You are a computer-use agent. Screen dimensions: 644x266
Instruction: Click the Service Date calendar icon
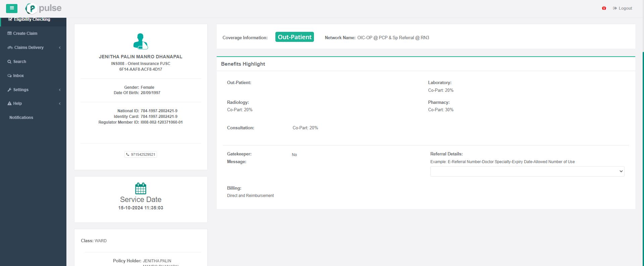point(141,189)
